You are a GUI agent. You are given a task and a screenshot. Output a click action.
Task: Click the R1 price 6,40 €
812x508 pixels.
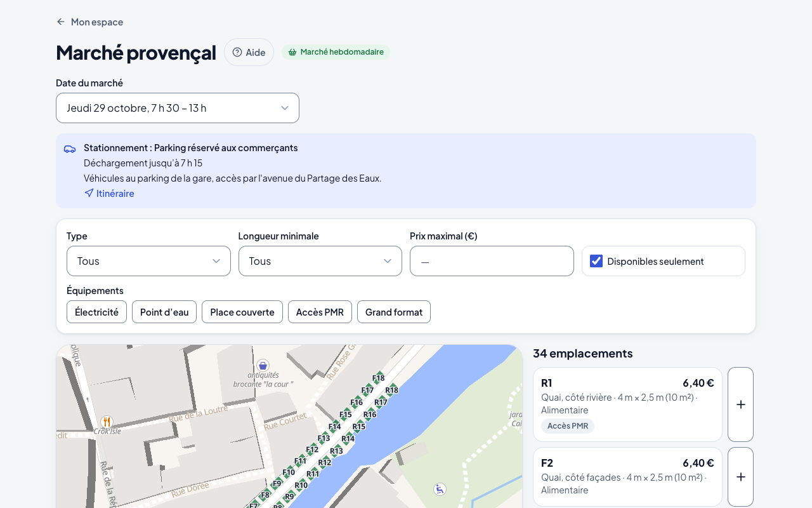698,383
